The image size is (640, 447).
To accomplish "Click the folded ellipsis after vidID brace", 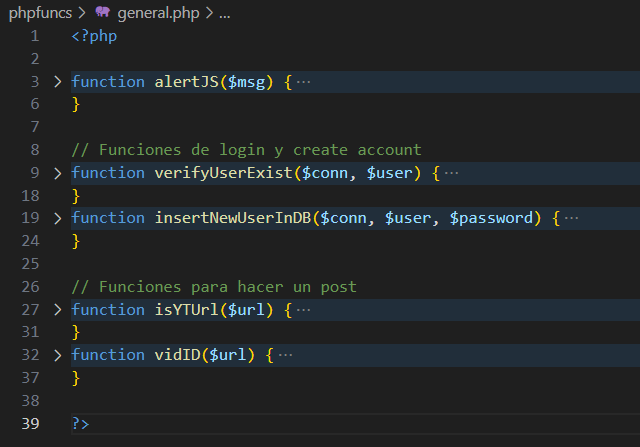I will (286, 355).
